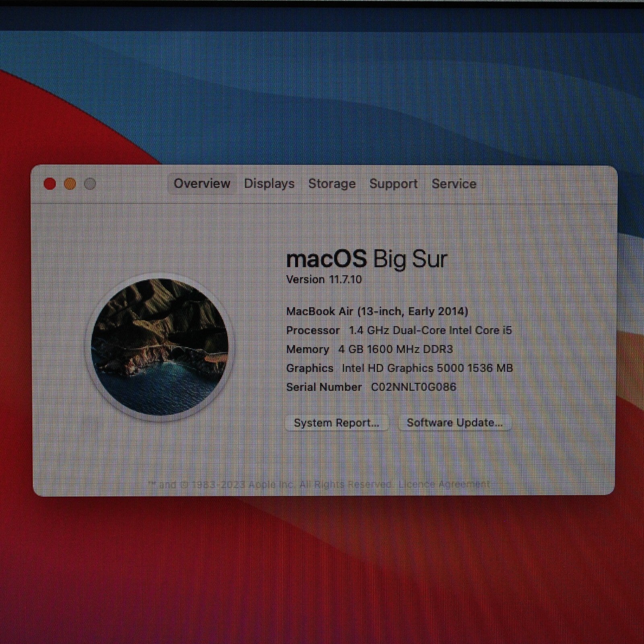This screenshot has height=644, width=644.
Task: Open the Licence Agreement link
Action: [444, 484]
